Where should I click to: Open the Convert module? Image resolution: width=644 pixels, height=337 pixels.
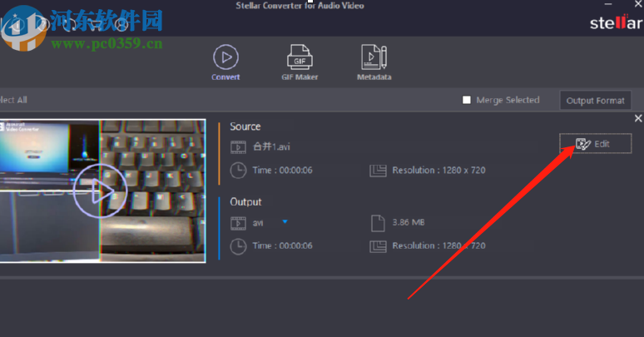(225, 62)
